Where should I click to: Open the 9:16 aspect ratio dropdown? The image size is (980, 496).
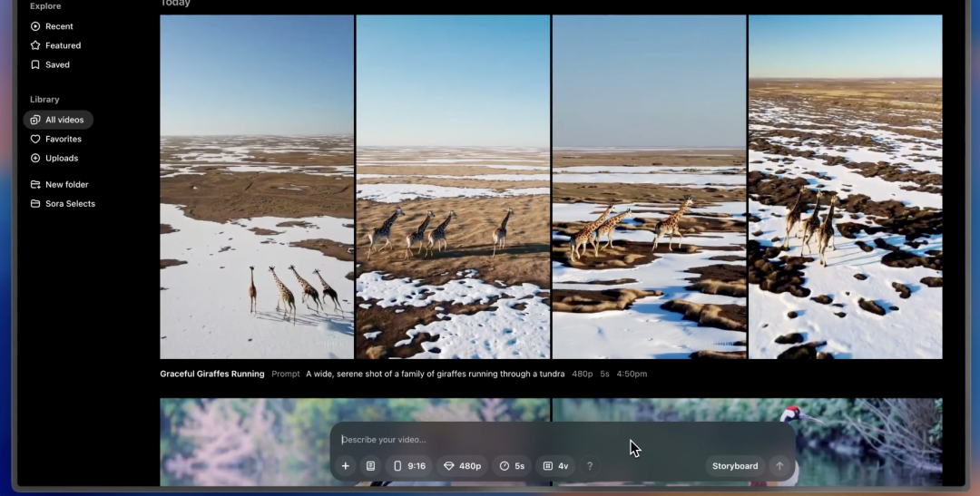pos(409,466)
